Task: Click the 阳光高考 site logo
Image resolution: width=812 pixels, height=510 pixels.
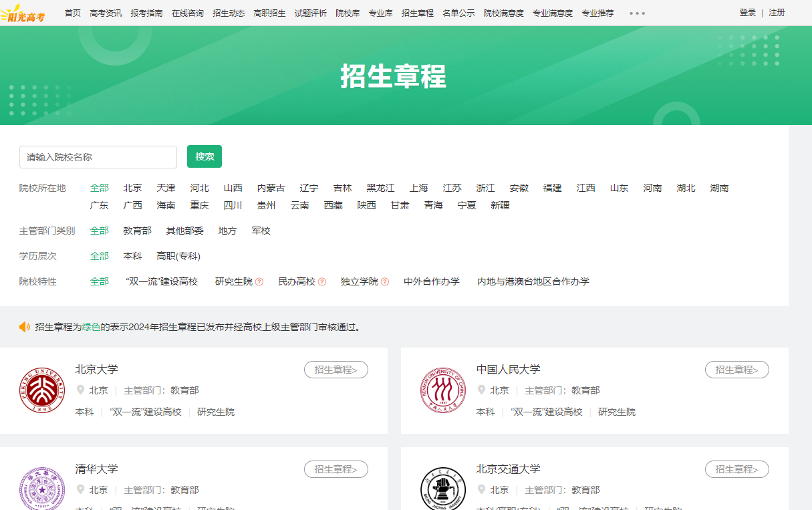Action: click(x=23, y=13)
